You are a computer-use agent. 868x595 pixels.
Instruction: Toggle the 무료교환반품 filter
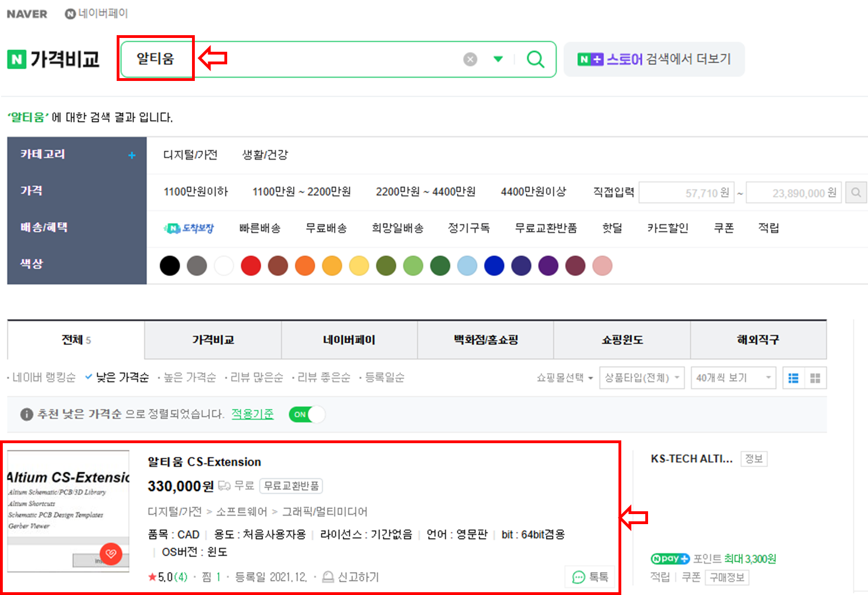(x=546, y=228)
